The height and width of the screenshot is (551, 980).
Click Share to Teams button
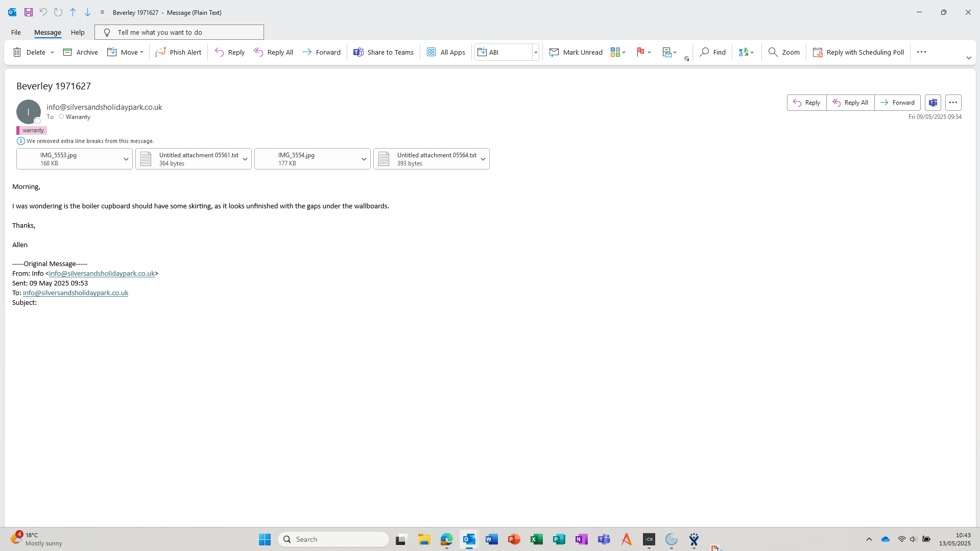(384, 52)
